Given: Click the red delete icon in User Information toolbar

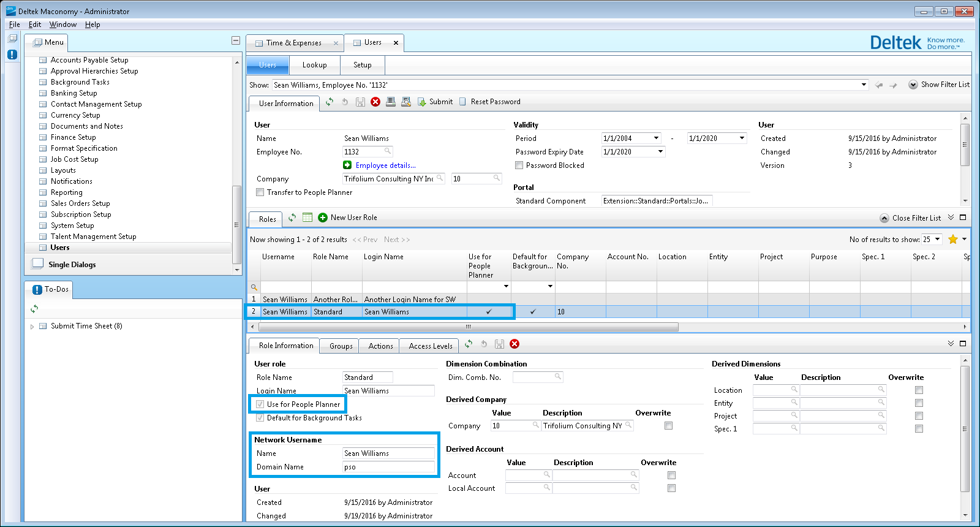Looking at the screenshot, I should point(375,102).
